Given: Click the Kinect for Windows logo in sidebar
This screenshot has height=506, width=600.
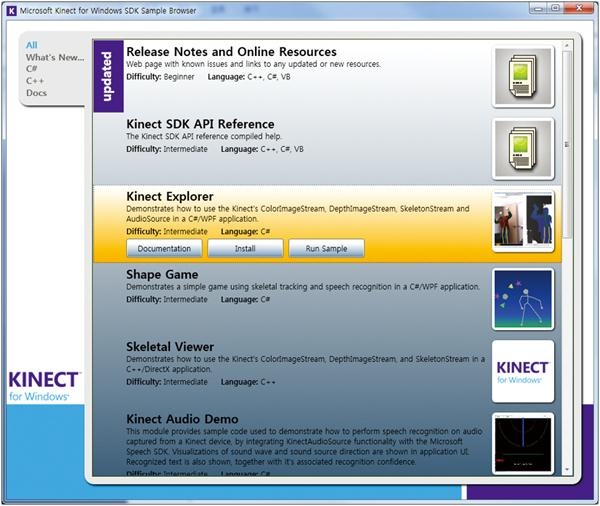Looking at the screenshot, I should tap(44, 386).
